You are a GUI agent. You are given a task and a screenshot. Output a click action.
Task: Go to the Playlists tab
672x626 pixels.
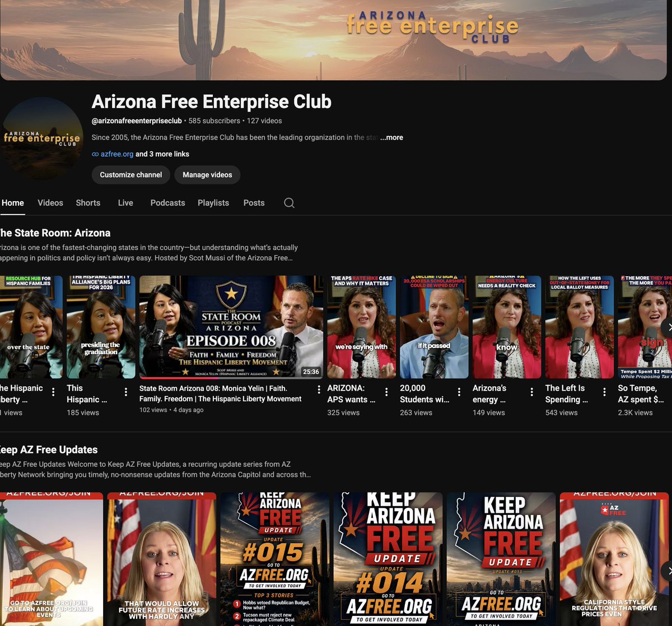pos(213,203)
